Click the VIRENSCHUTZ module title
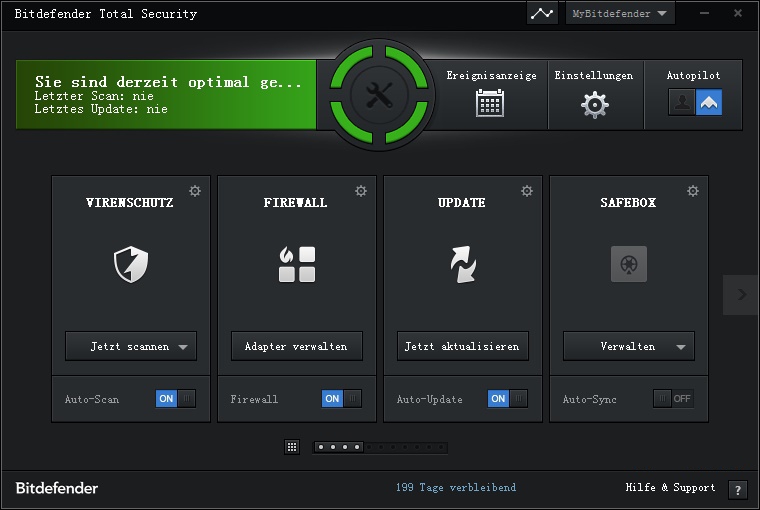The image size is (760, 510). coord(129,203)
